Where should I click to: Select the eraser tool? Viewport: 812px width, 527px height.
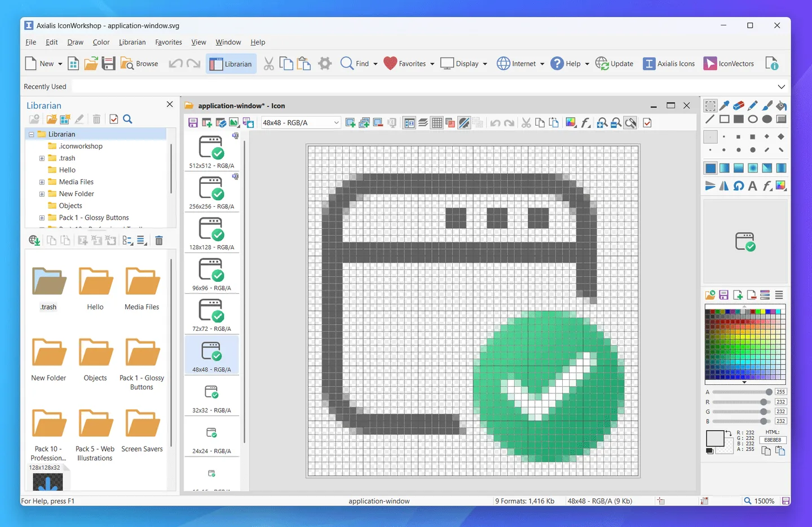[738, 105]
